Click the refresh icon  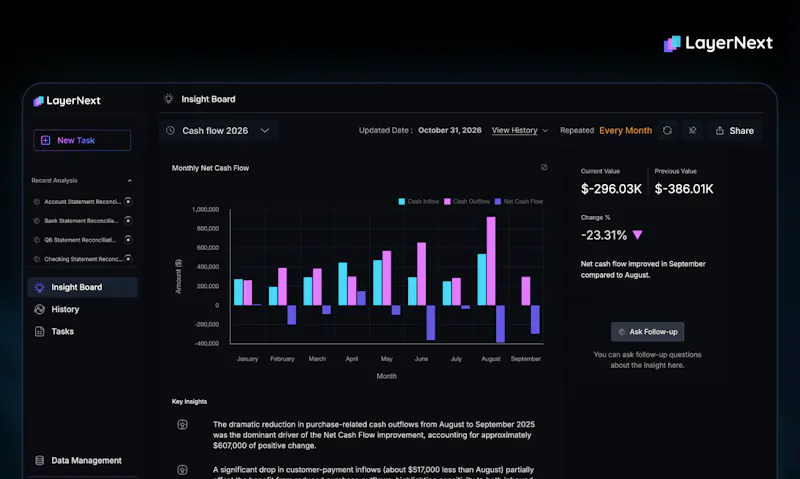[667, 131]
